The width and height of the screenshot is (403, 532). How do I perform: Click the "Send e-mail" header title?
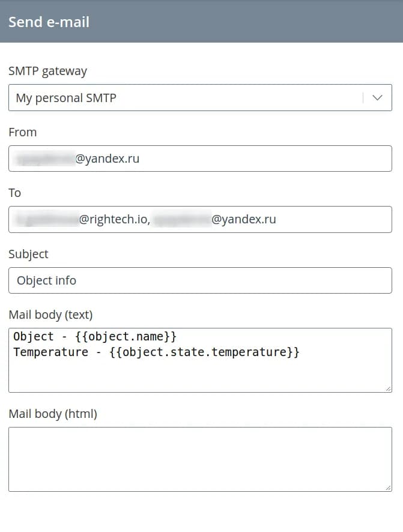pyautogui.click(x=49, y=22)
